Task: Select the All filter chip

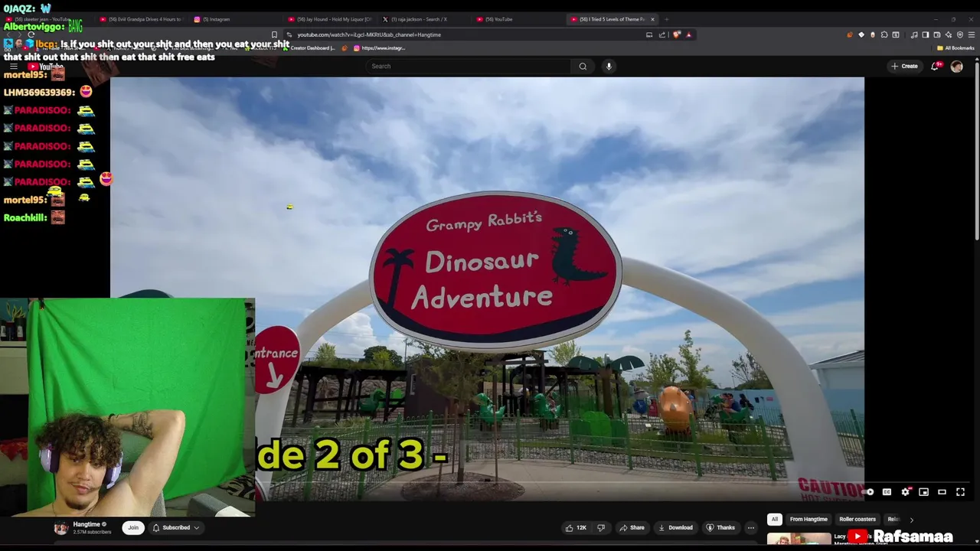Action: (x=774, y=519)
